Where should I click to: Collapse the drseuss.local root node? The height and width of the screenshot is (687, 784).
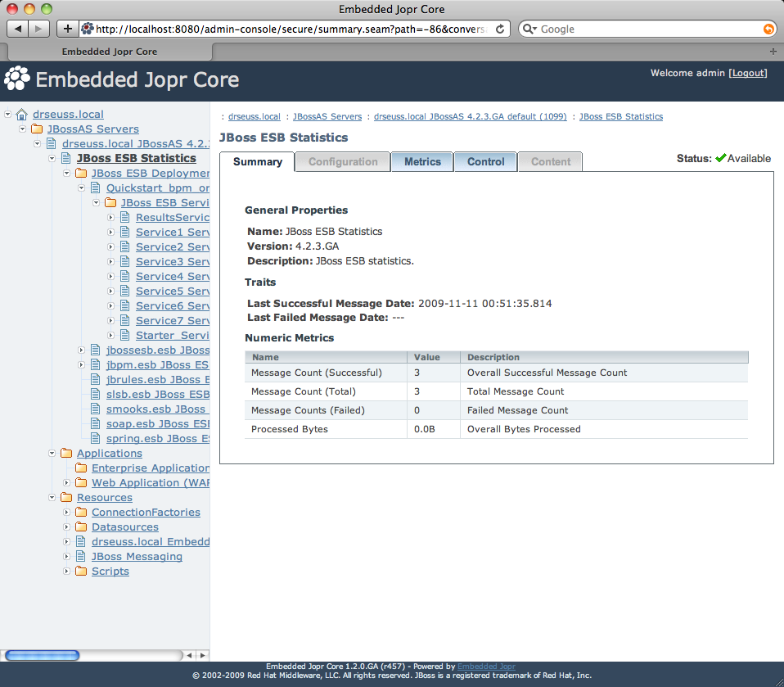(8, 115)
